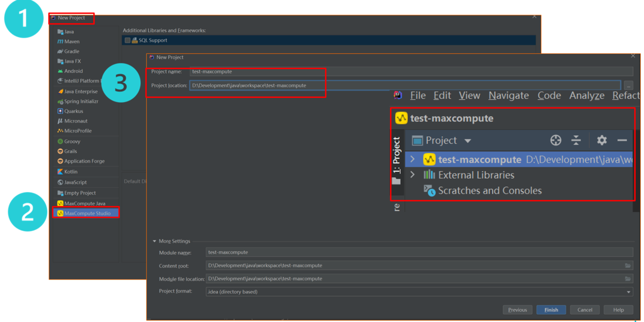
Task: Open the File menu
Action: pyautogui.click(x=418, y=96)
